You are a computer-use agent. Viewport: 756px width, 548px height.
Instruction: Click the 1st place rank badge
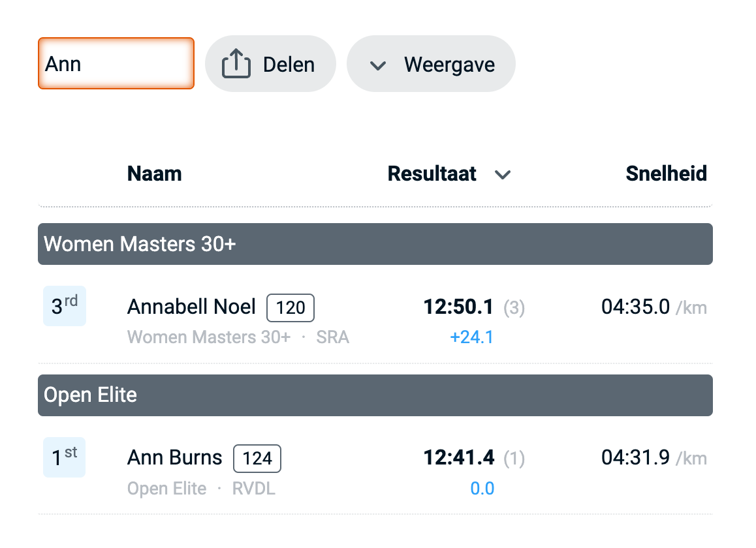pyautogui.click(x=64, y=457)
